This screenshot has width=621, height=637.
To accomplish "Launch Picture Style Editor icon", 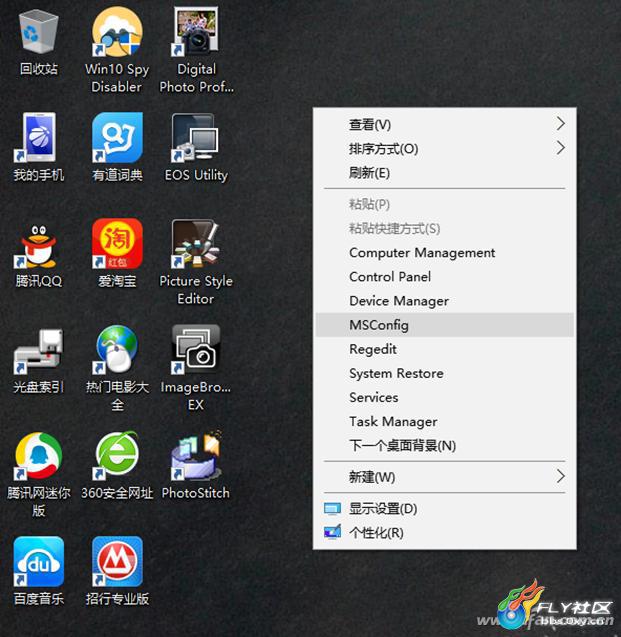I will (x=196, y=244).
